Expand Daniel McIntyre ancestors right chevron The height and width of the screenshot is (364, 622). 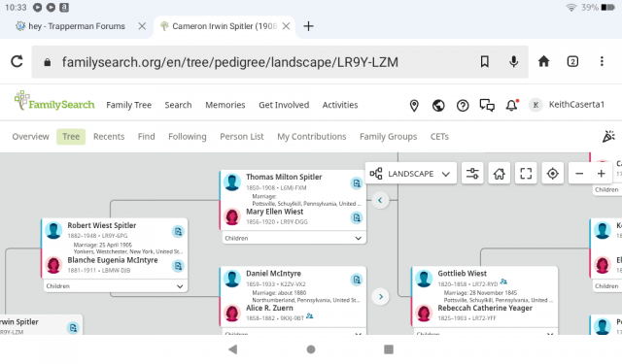380,297
